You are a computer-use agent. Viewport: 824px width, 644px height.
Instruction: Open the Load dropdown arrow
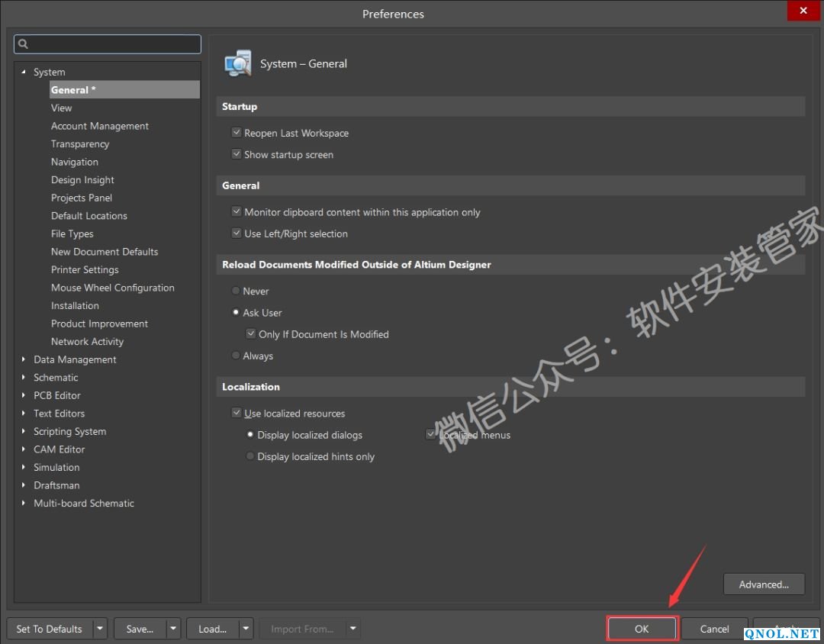246,629
